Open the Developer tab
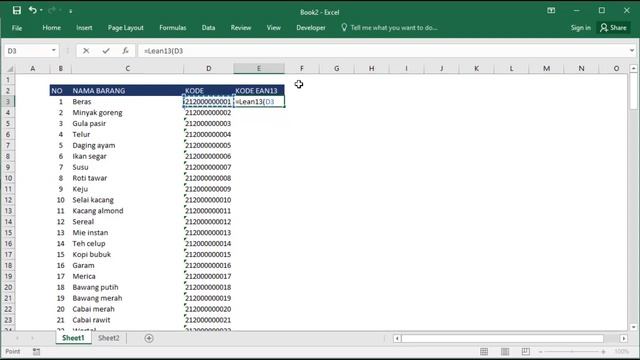The image size is (640, 360). 311,28
